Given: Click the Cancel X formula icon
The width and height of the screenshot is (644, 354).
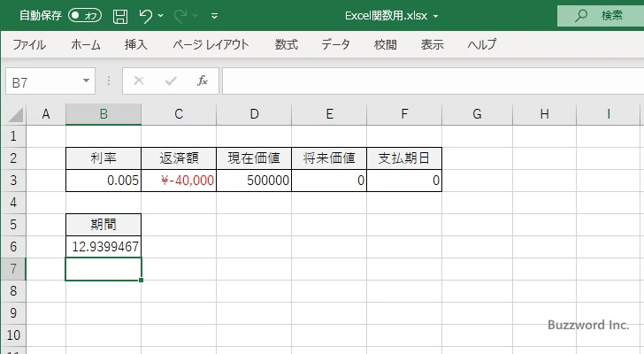Looking at the screenshot, I should pyautogui.click(x=139, y=81).
